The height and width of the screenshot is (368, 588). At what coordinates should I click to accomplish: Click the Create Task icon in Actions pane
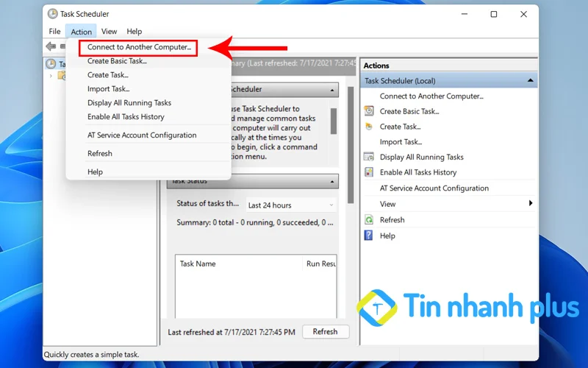369,127
